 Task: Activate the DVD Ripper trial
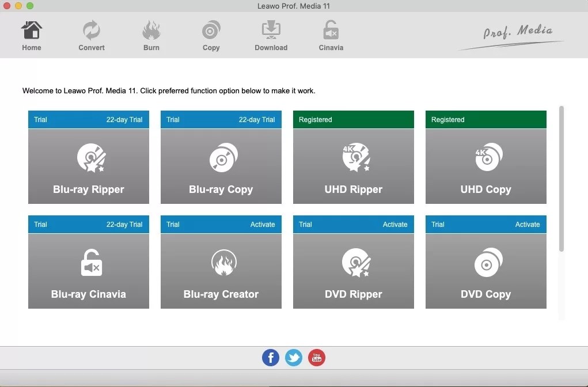(x=395, y=225)
